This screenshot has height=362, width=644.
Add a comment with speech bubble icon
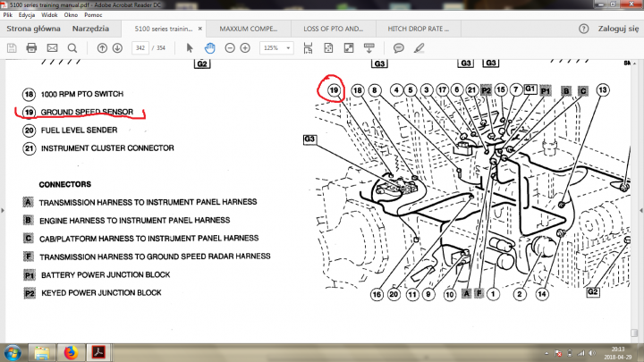(398, 47)
